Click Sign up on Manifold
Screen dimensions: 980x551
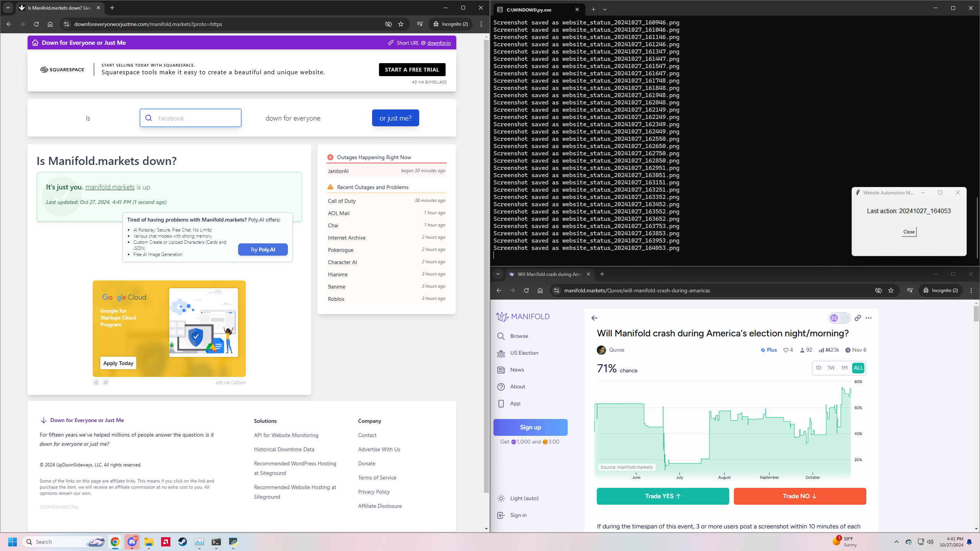point(530,427)
